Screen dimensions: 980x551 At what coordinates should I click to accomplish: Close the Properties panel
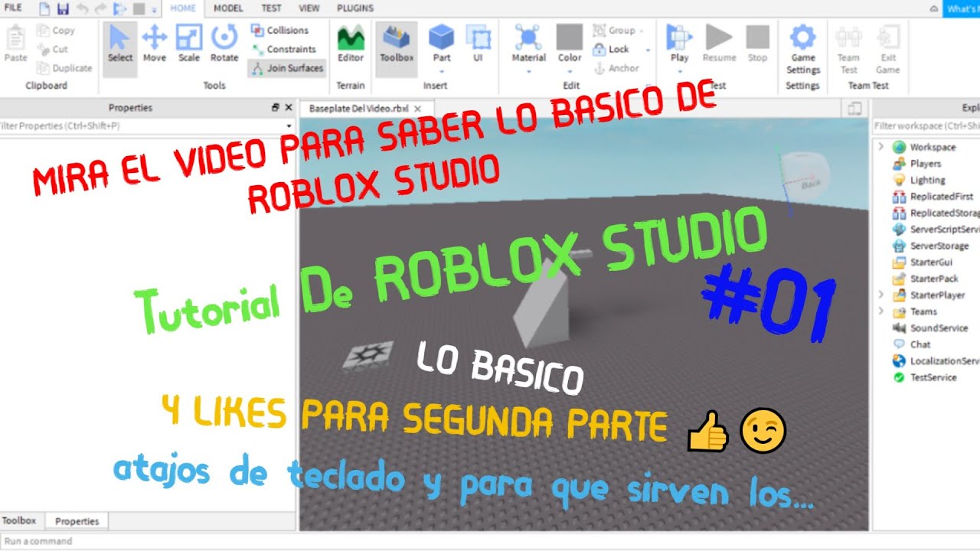pos(289,108)
